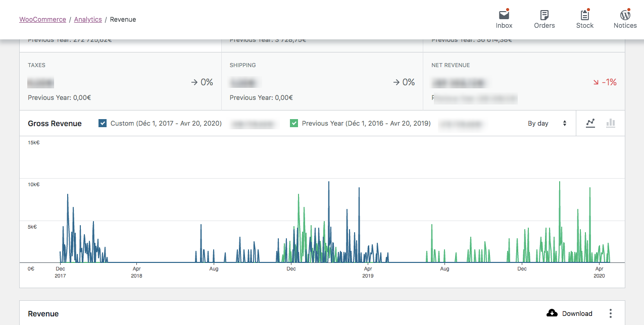
Task: Open the Inbox envelope icon
Action: (x=504, y=15)
